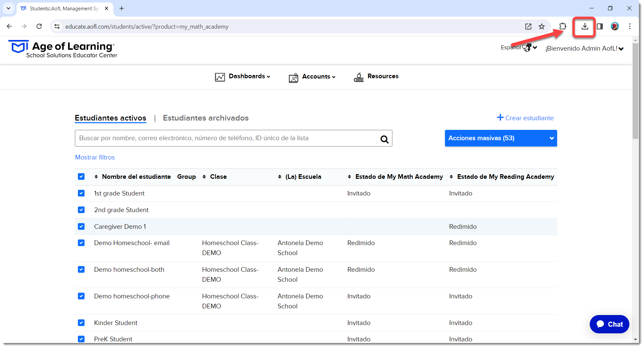This screenshot has height=348, width=644.
Task: Open the Resources menu item
Action: [x=383, y=76]
